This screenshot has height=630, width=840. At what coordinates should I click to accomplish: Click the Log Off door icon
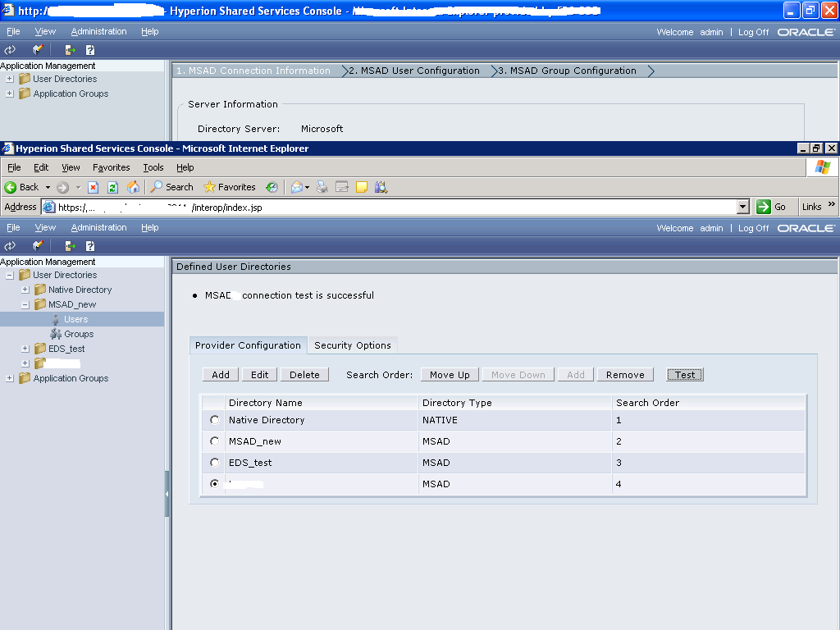[x=70, y=244]
